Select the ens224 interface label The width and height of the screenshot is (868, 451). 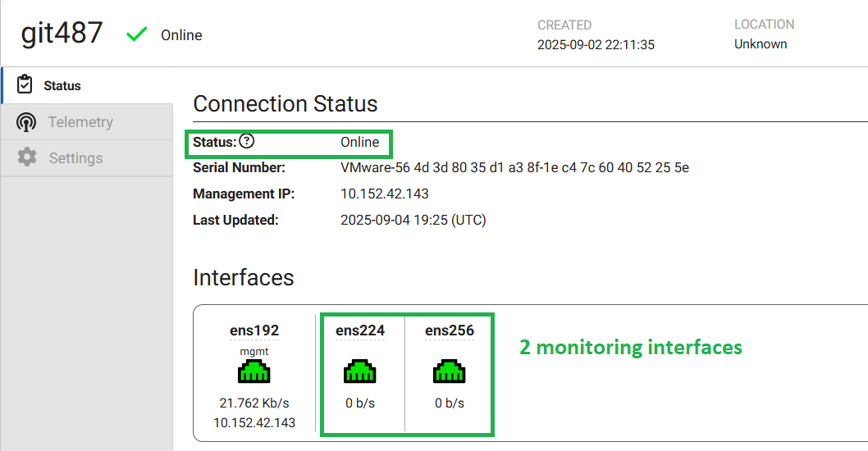[359, 330]
